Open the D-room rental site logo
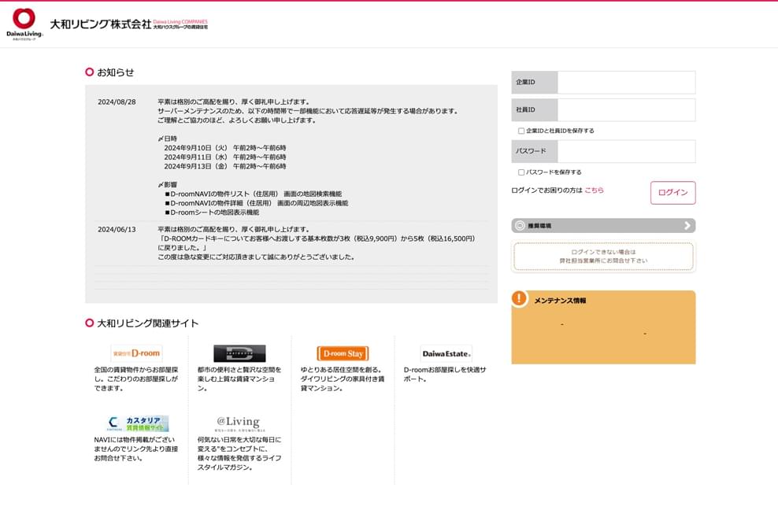The height and width of the screenshot is (532, 778). (136, 353)
